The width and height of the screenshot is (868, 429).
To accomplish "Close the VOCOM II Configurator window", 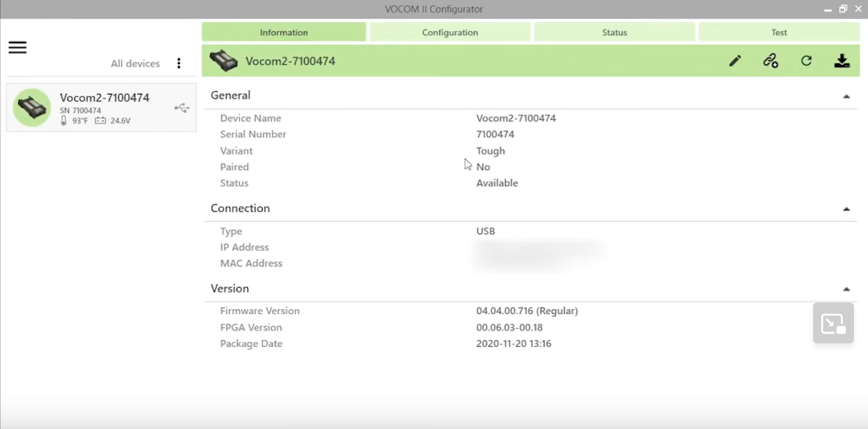I will click(x=859, y=9).
